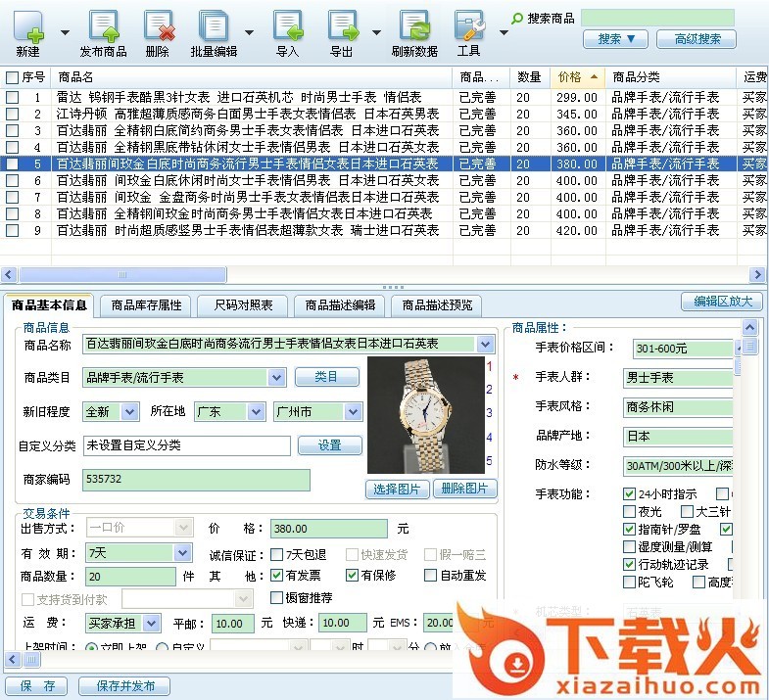The height and width of the screenshot is (700, 769).
Task: Click the 删除 delete icon
Action: tap(157, 28)
